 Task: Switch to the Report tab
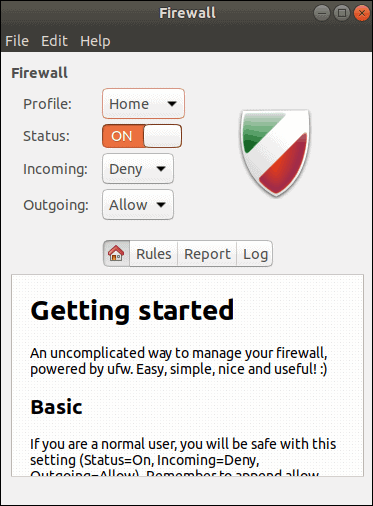[x=207, y=254]
